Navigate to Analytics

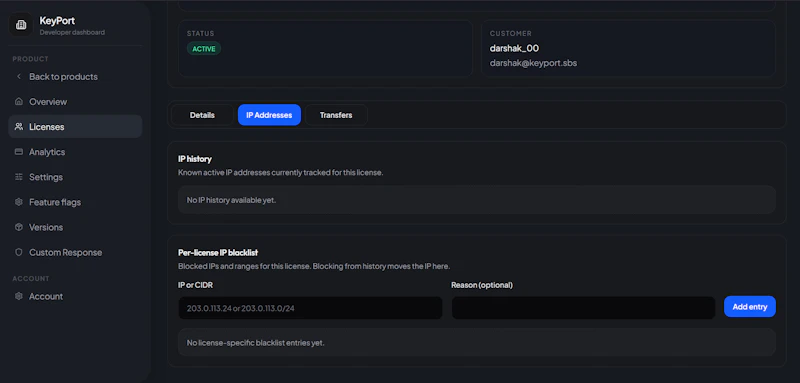coord(75,152)
